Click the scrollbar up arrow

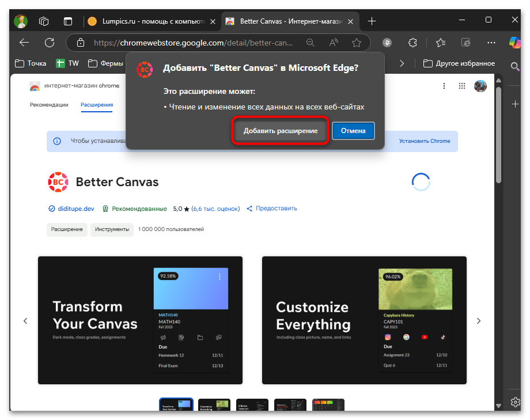[498, 81]
